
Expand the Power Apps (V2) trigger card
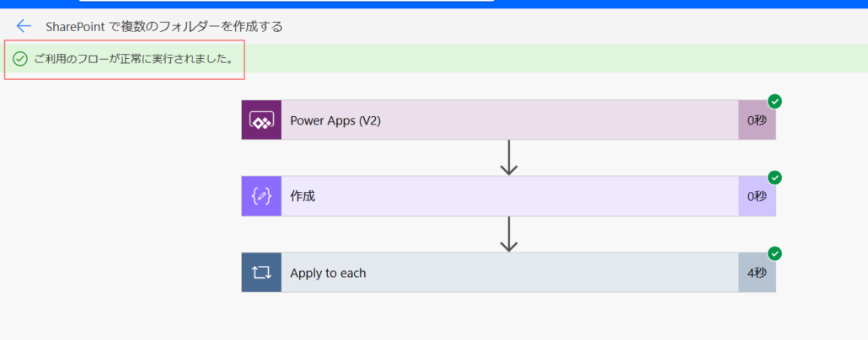click(x=506, y=120)
